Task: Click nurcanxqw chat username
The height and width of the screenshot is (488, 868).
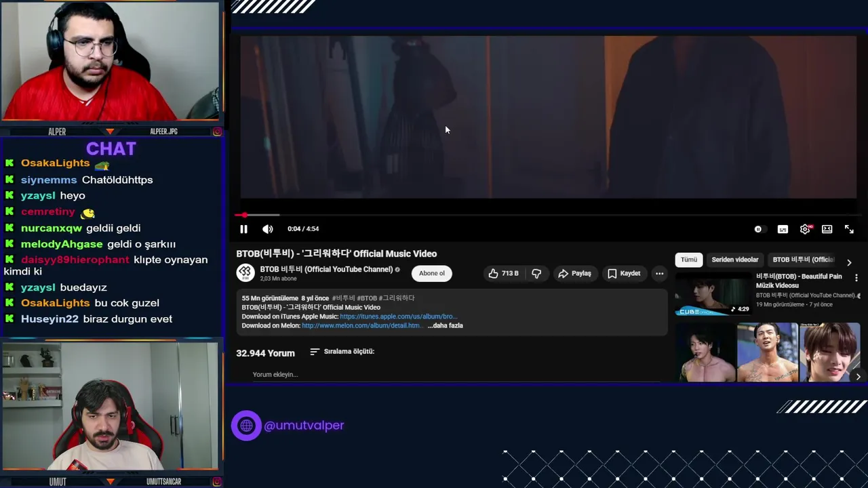Action: click(52, 228)
